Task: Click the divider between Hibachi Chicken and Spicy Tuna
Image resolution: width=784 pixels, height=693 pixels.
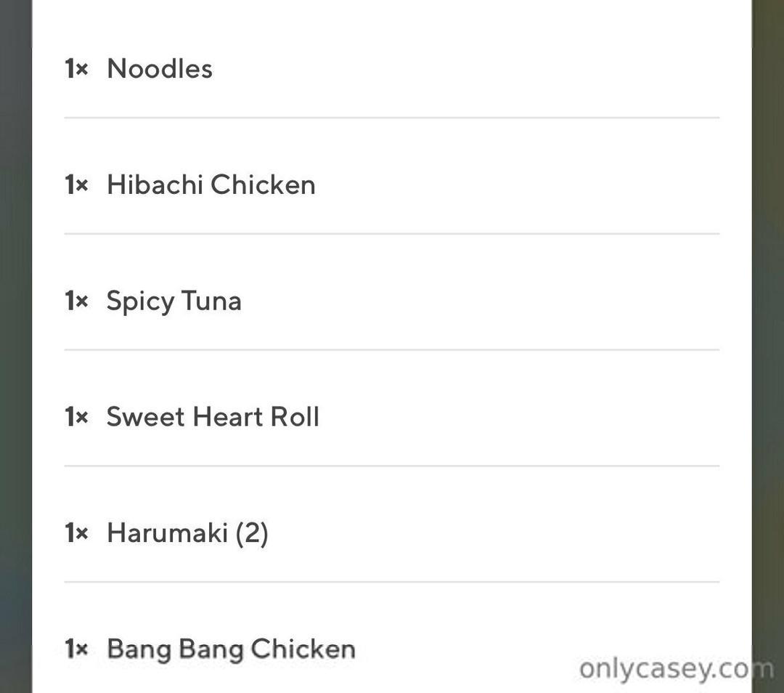Action: pyautogui.click(x=392, y=234)
